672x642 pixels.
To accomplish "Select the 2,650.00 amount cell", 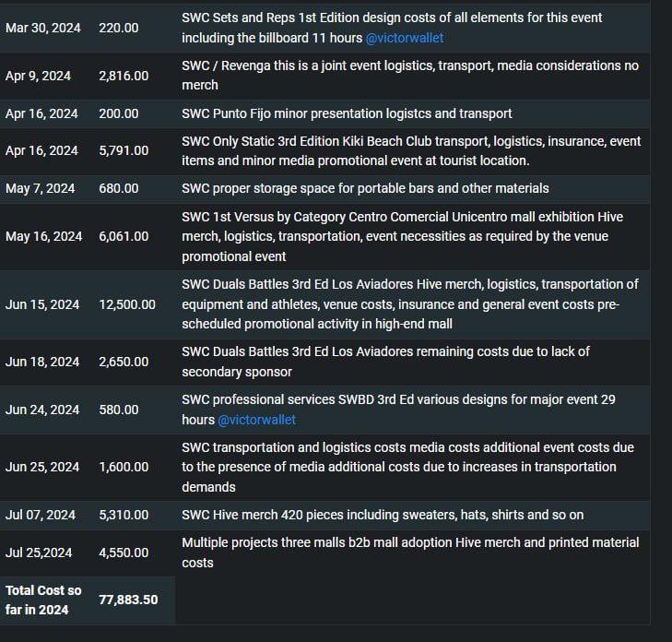I will (x=124, y=362).
